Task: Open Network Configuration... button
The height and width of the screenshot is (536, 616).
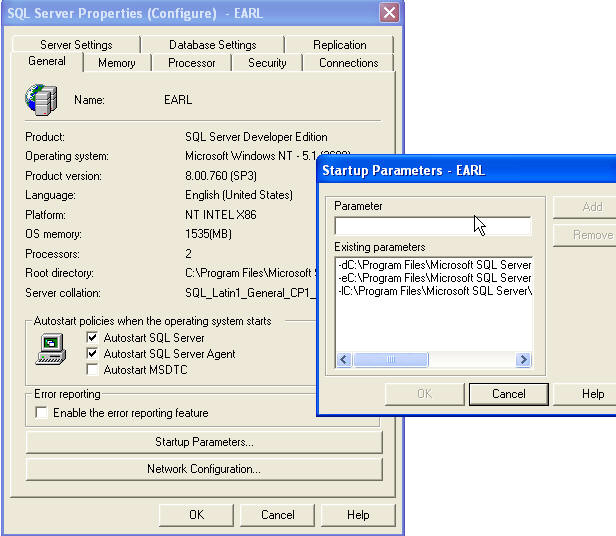Action: [x=204, y=469]
